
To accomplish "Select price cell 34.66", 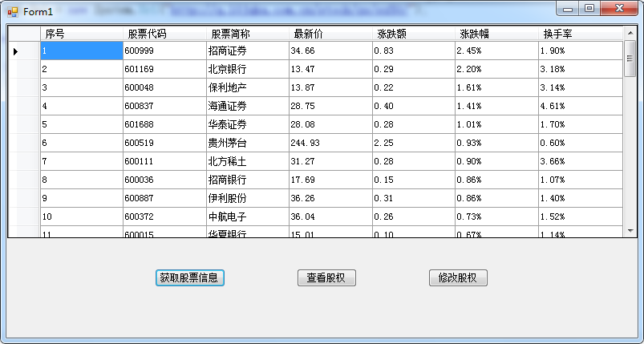I will click(x=330, y=51).
